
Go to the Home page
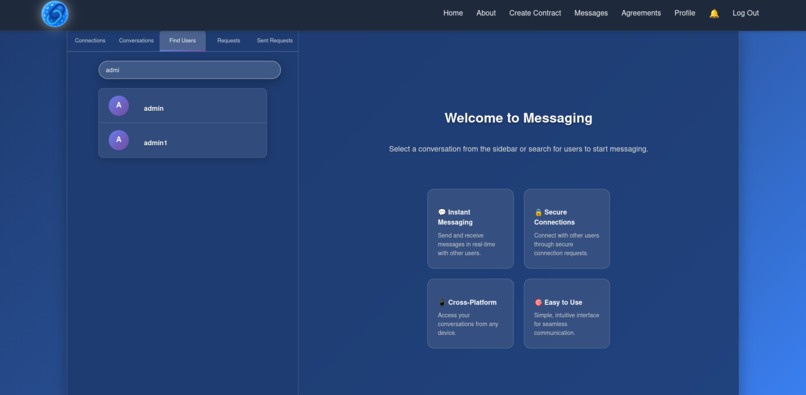453,13
